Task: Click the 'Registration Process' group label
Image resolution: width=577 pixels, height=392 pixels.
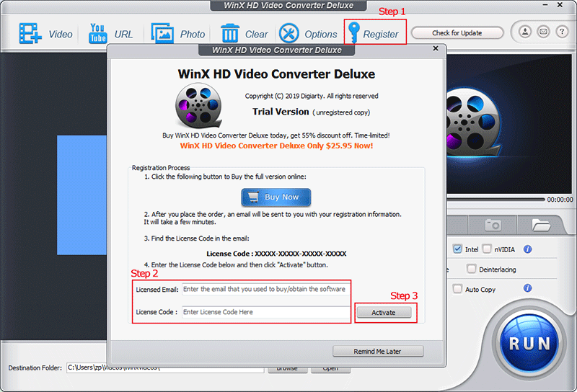Action: tap(161, 168)
